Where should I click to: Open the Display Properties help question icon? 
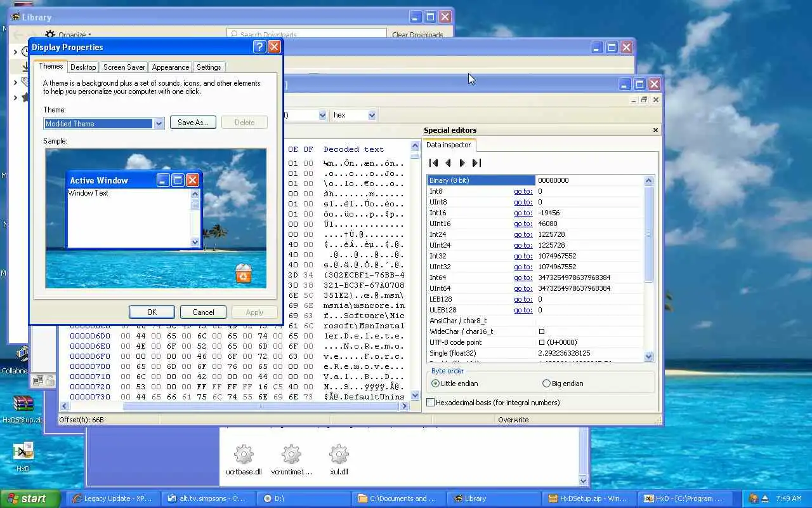pos(259,47)
